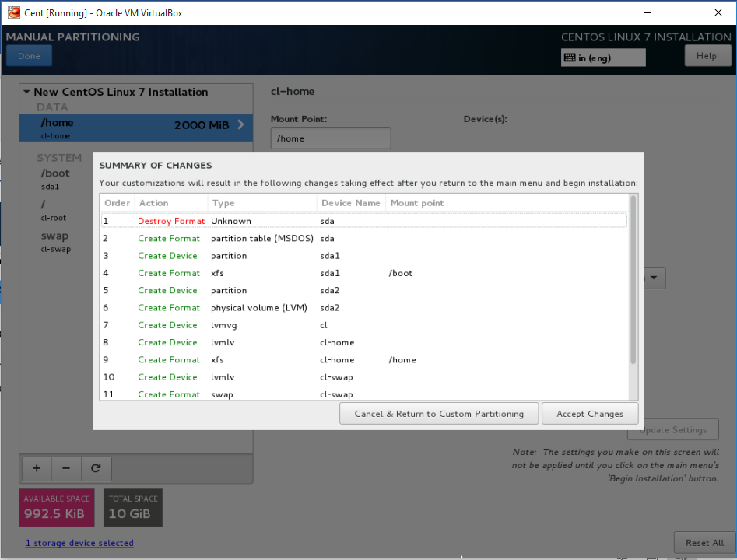
Task: Open the 1 storage device selected link
Action: click(x=79, y=543)
